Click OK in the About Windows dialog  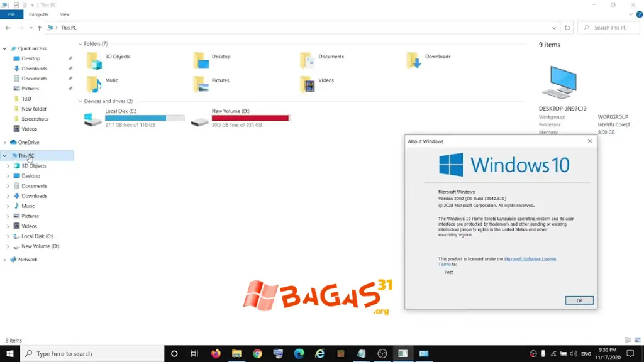click(x=578, y=300)
